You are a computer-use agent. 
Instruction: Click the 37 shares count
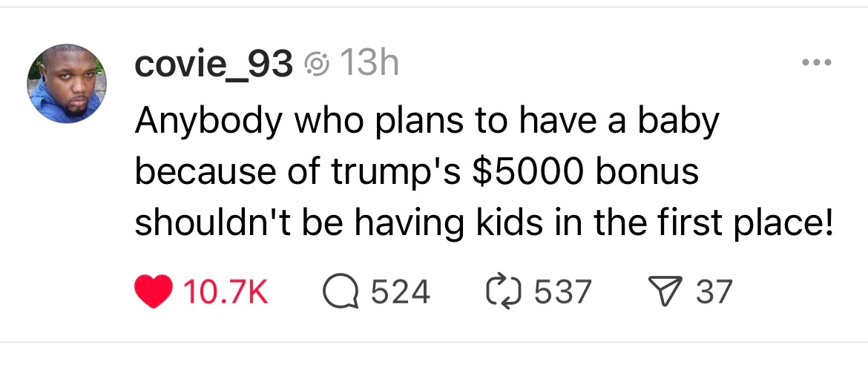714,291
